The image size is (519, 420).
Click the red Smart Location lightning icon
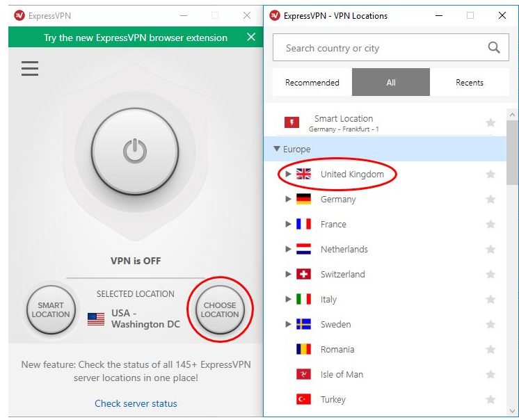click(x=292, y=122)
